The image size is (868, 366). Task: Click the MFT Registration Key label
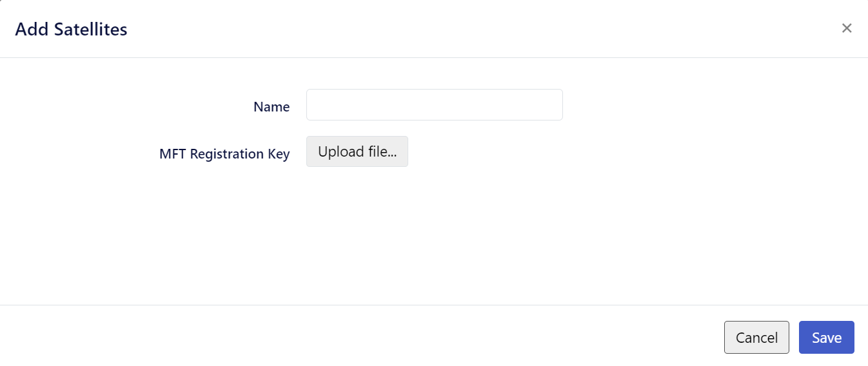224,154
